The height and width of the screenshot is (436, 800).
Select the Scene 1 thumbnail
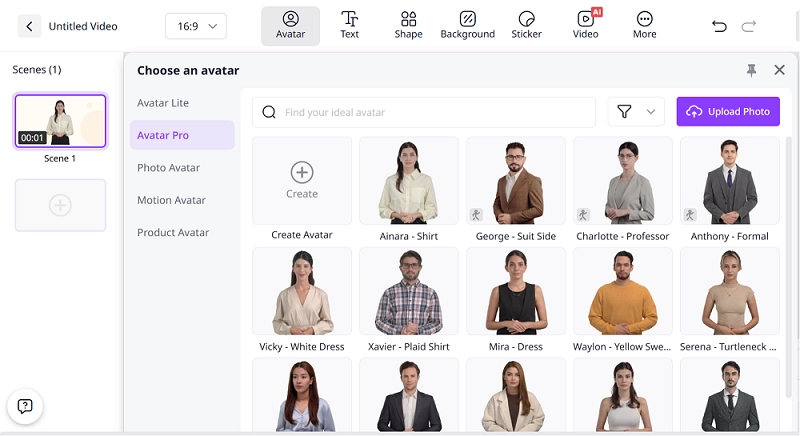(60, 121)
